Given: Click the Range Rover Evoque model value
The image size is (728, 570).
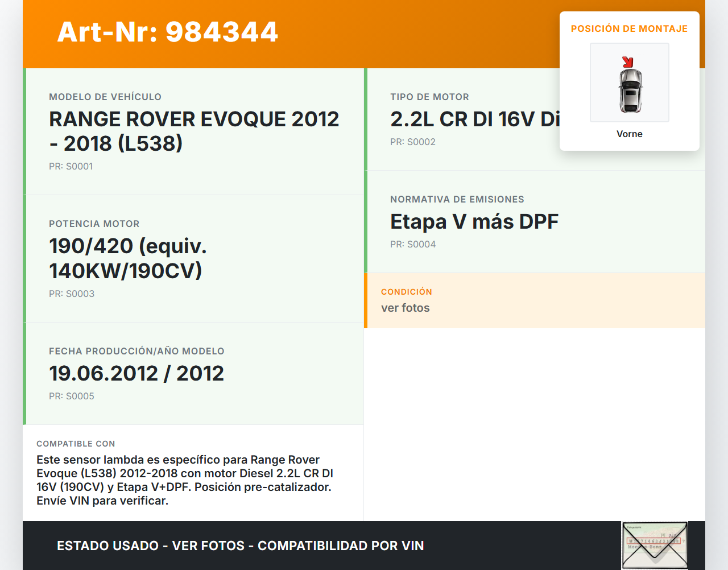Looking at the screenshot, I should tap(193, 131).
